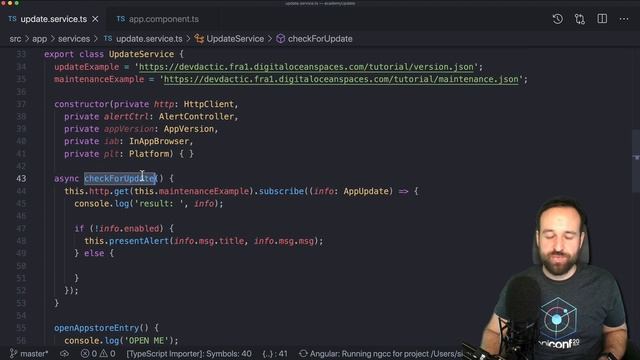Split the editor to the right
Screen dimensions: 640x360
click(602, 19)
